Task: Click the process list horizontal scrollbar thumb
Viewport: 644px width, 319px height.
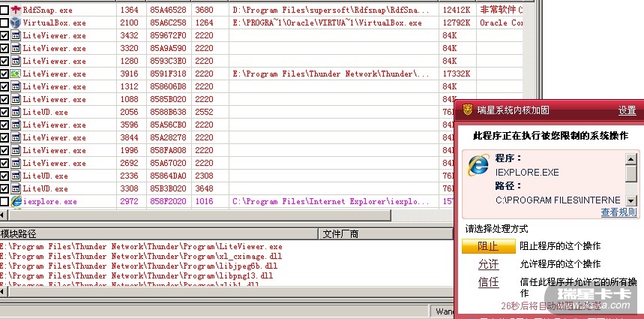Action: point(199,215)
